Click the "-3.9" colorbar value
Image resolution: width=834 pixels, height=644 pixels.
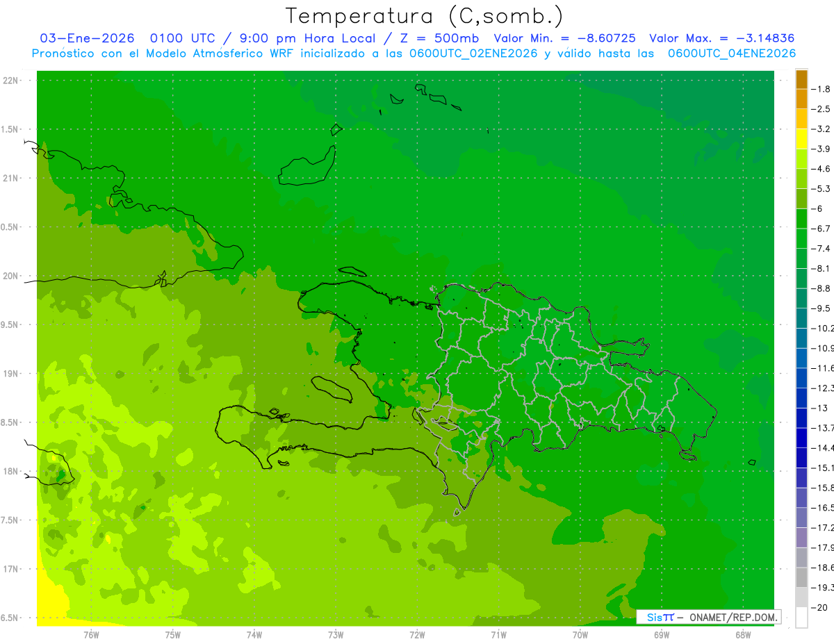pos(821,149)
